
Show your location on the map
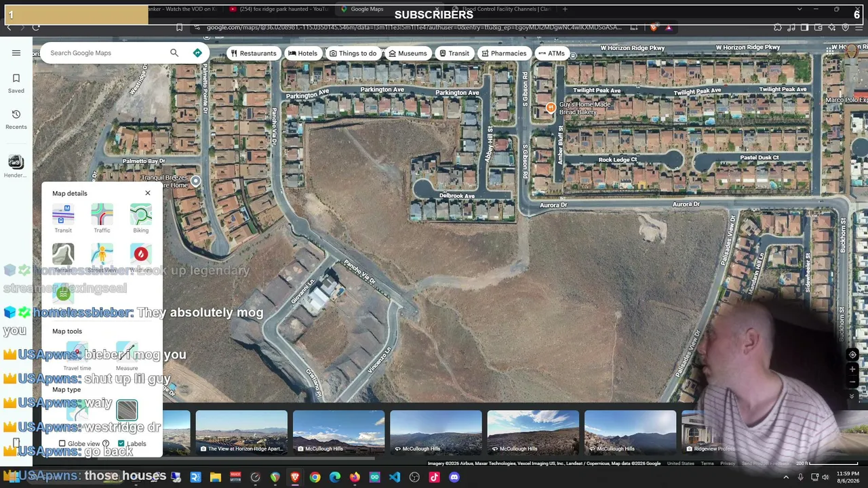pyautogui.click(x=852, y=354)
